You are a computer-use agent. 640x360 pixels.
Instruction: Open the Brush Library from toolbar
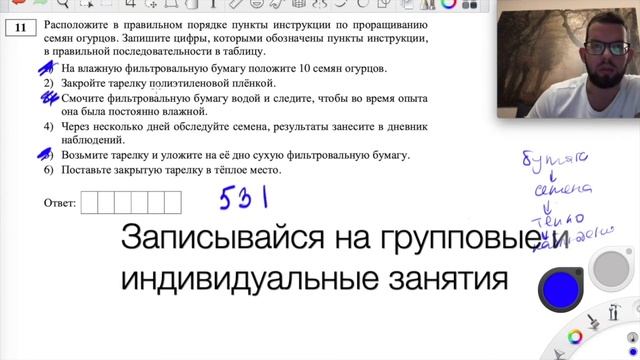tap(427, 4)
